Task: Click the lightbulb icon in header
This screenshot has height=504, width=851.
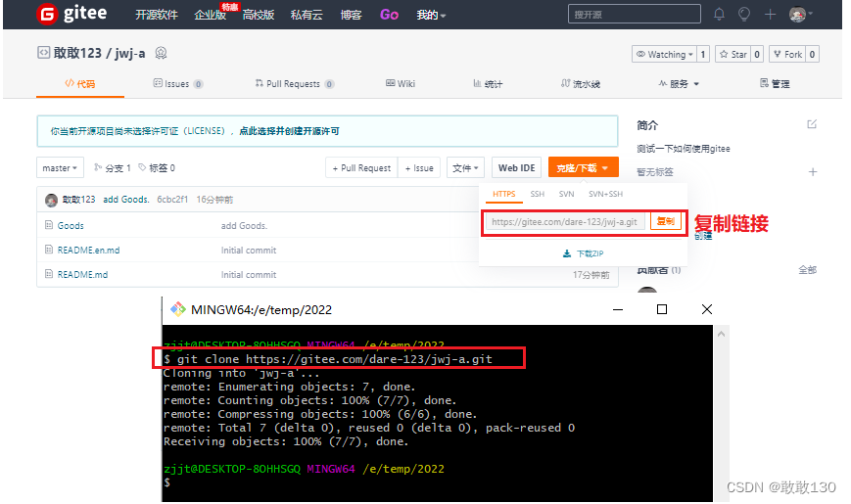Action: point(744,14)
